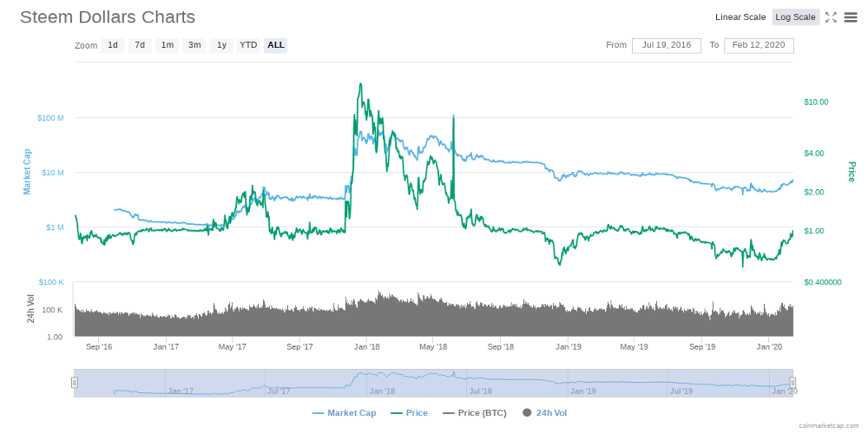Select the Log Scale option
The width and height of the screenshot is (868, 434).
pyautogui.click(x=795, y=17)
